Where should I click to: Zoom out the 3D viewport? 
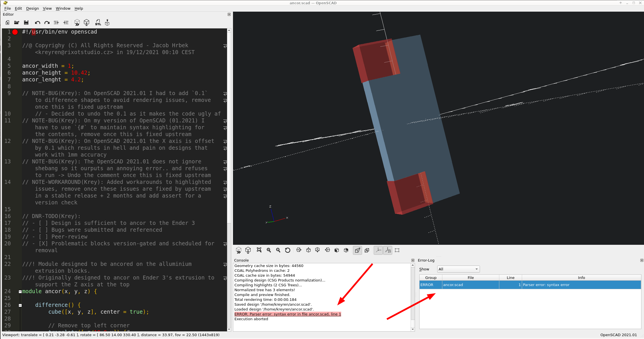pos(278,250)
